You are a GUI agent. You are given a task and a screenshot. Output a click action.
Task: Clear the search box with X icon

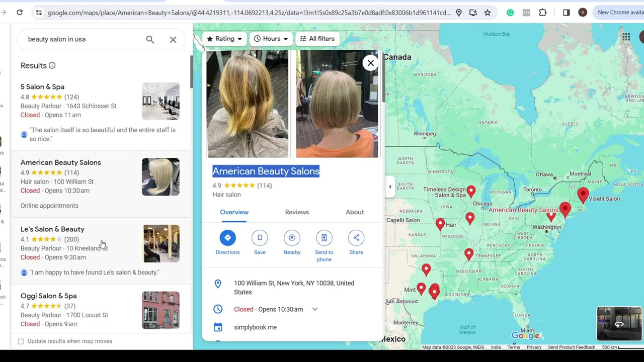(x=173, y=39)
